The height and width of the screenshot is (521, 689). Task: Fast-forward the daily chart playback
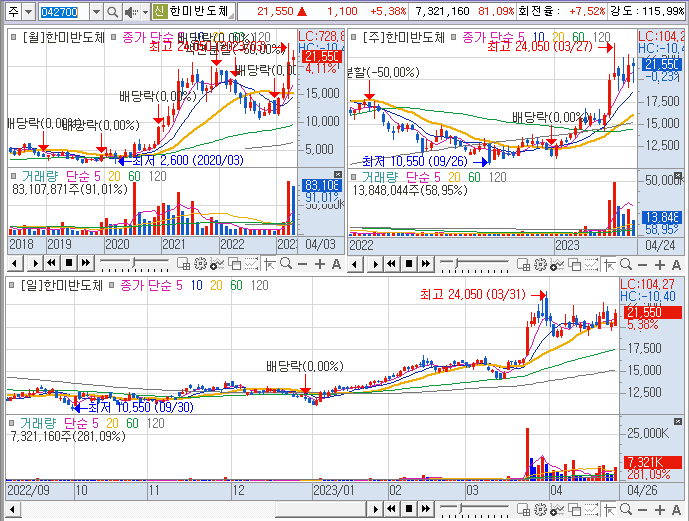(x=425, y=509)
